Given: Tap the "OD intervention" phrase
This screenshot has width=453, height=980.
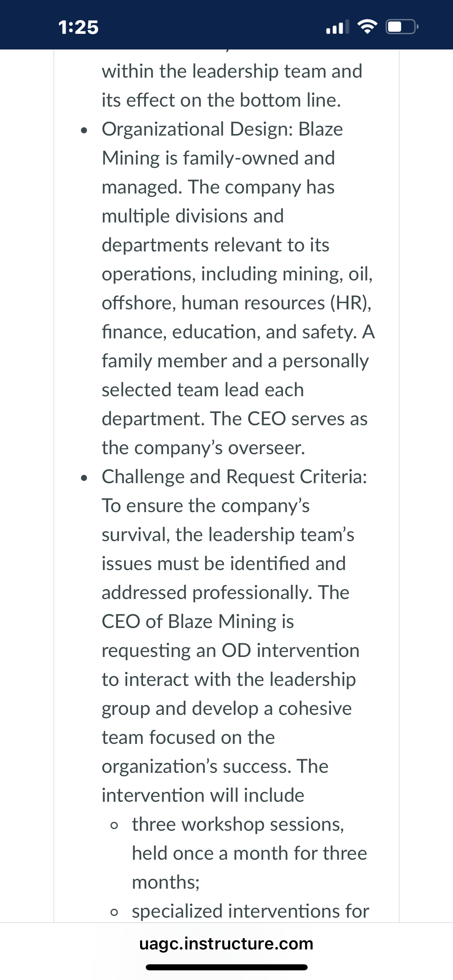Looking at the screenshot, I should pos(290,651).
